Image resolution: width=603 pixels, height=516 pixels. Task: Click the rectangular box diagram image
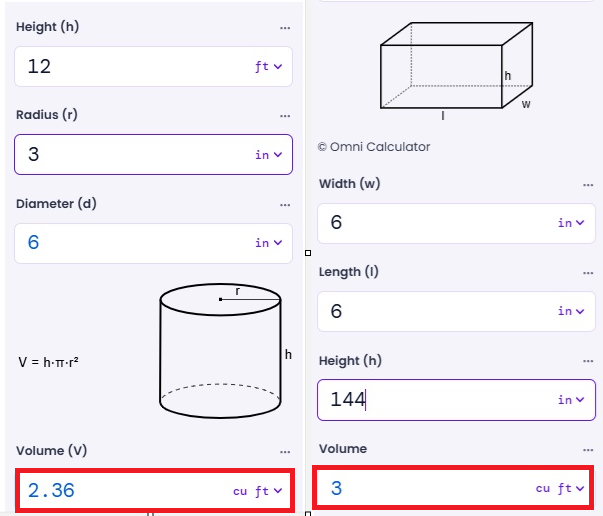tap(456, 70)
